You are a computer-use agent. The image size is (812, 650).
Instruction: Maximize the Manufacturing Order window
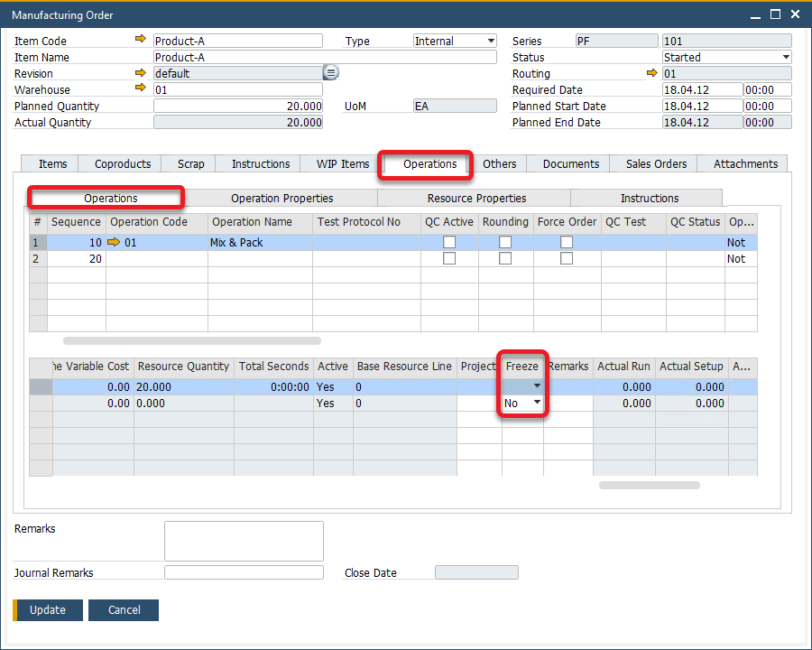tap(775, 14)
